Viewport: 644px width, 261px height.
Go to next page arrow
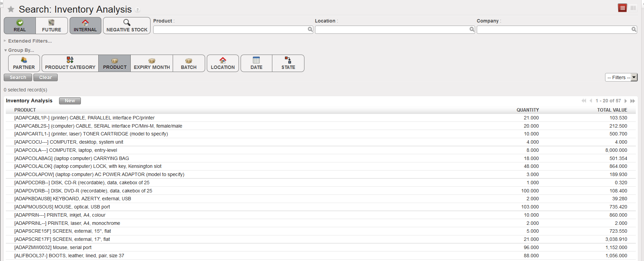(x=626, y=101)
